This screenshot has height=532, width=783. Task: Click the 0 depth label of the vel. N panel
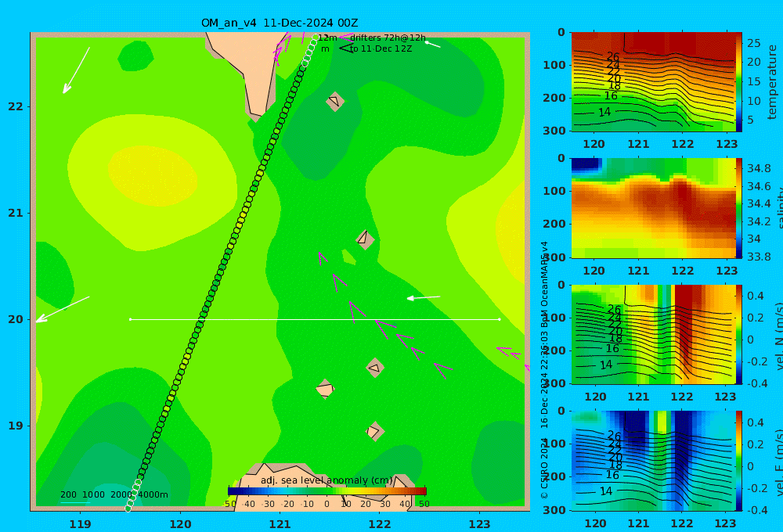(x=561, y=285)
